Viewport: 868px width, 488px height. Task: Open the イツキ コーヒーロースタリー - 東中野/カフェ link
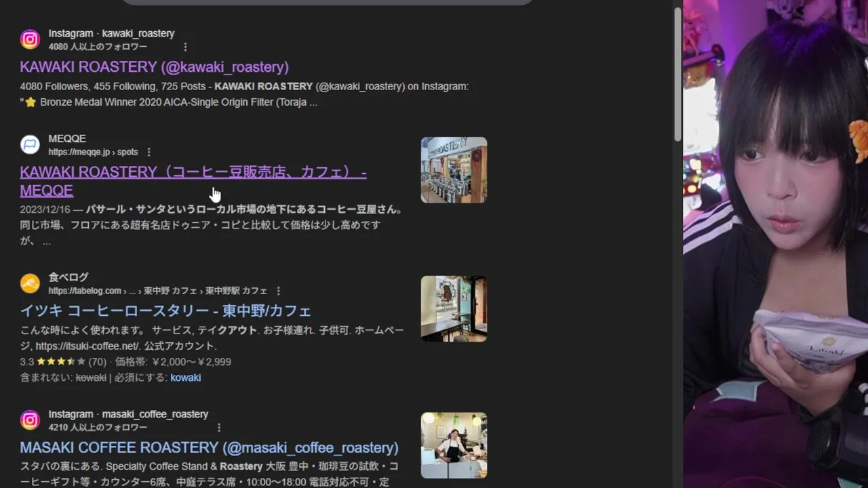[165, 310]
